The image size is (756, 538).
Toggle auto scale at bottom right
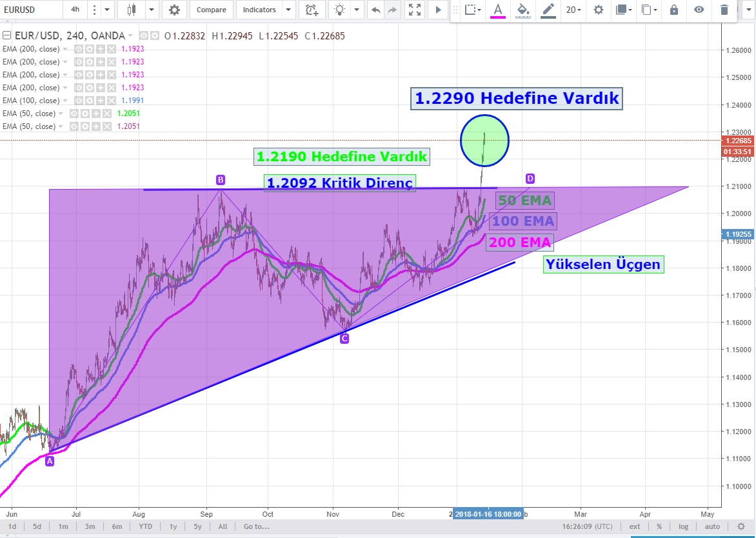(x=712, y=526)
